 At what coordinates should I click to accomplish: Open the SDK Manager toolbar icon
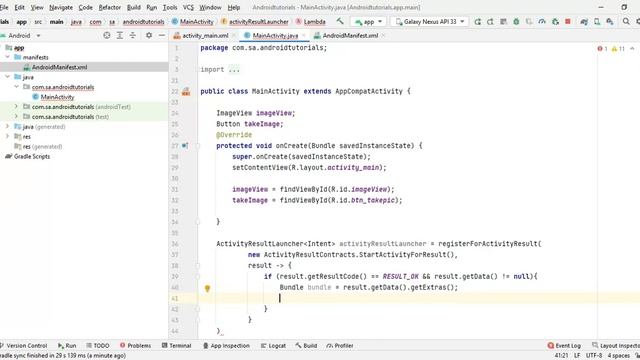(x=610, y=22)
